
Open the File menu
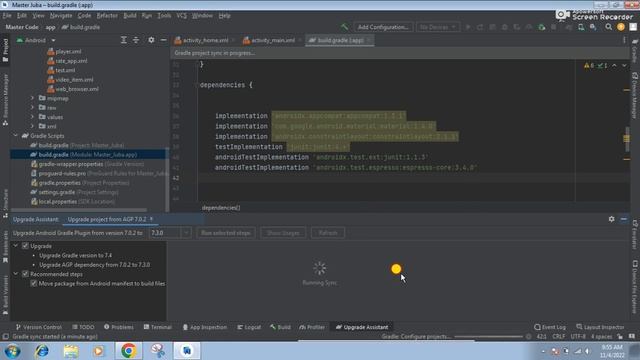coord(7,16)
